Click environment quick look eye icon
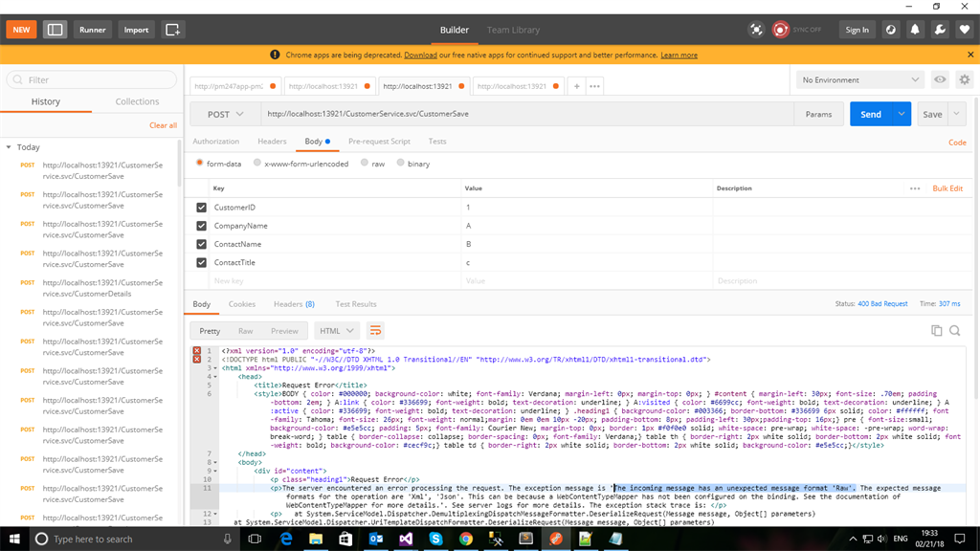Viewport: 980px width, 551px height. [x=940, y=79]
